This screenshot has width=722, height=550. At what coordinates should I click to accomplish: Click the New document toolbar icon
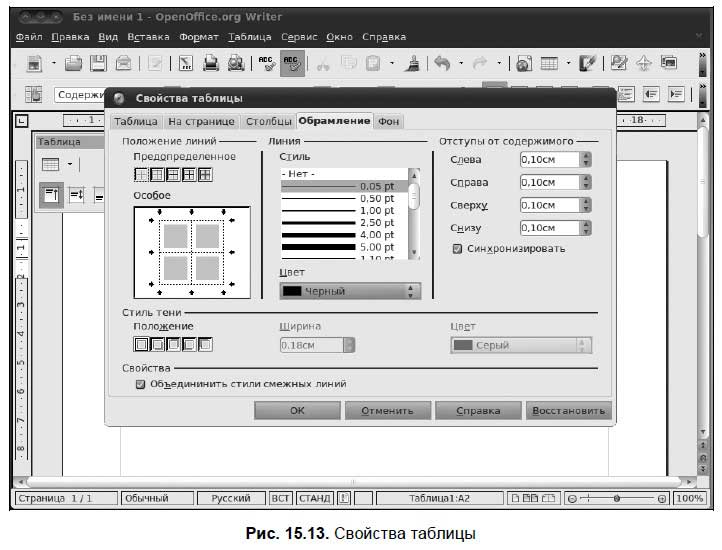click(x=35, y=64)
